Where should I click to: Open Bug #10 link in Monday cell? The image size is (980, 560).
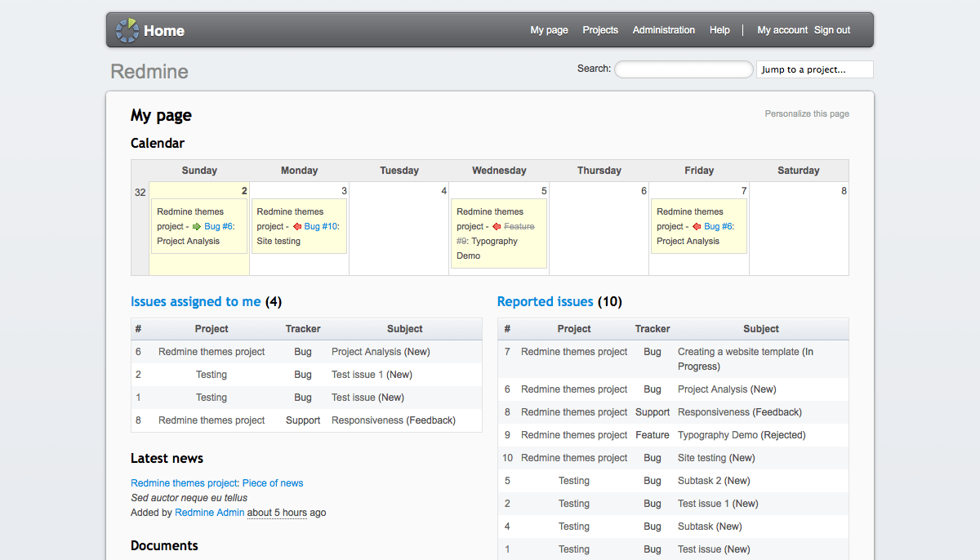[x=322, y=226]
